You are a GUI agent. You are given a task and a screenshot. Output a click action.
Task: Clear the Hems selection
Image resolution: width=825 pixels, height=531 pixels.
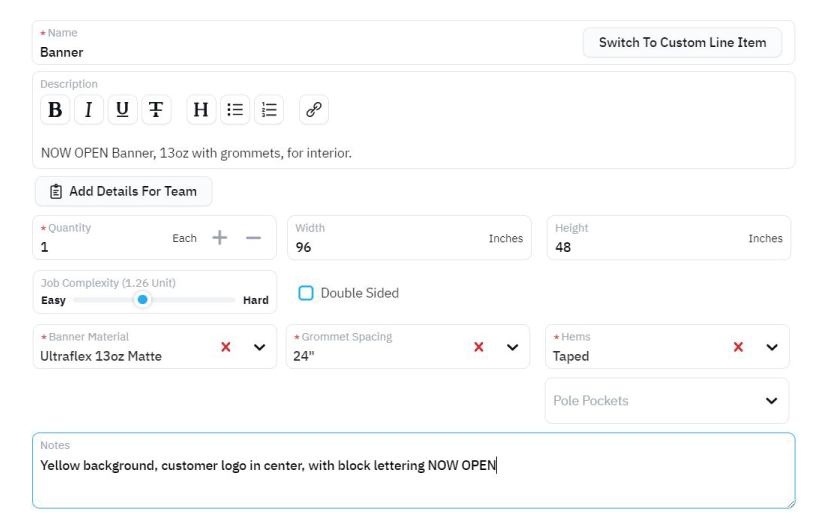click(x=738, y=347)
